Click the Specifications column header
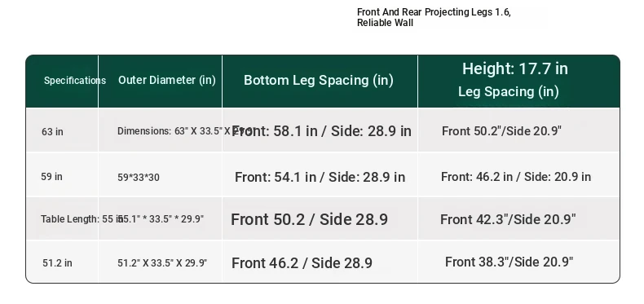Image resolution: width=644 pixels, height=304 pixels. (x=75, y=81)
